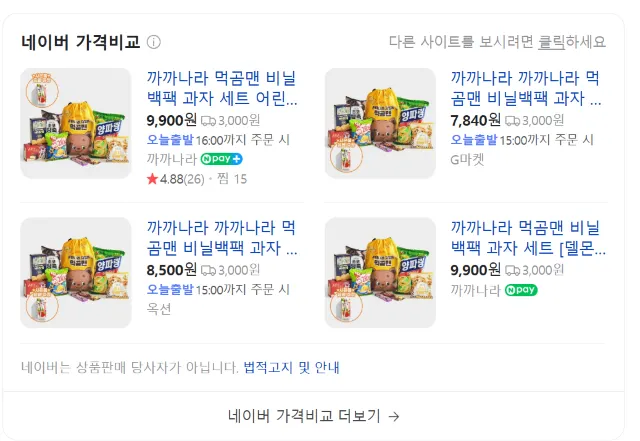Open the bottom-left product snack set thumbnail
640x441 pixels.
click(x=76, y=273)
